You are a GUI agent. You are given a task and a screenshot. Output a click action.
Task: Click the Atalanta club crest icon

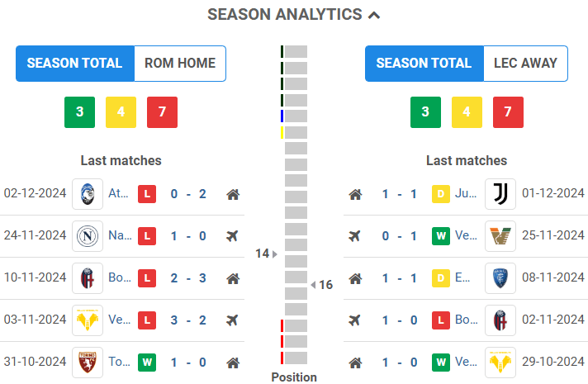click(88, 194)
